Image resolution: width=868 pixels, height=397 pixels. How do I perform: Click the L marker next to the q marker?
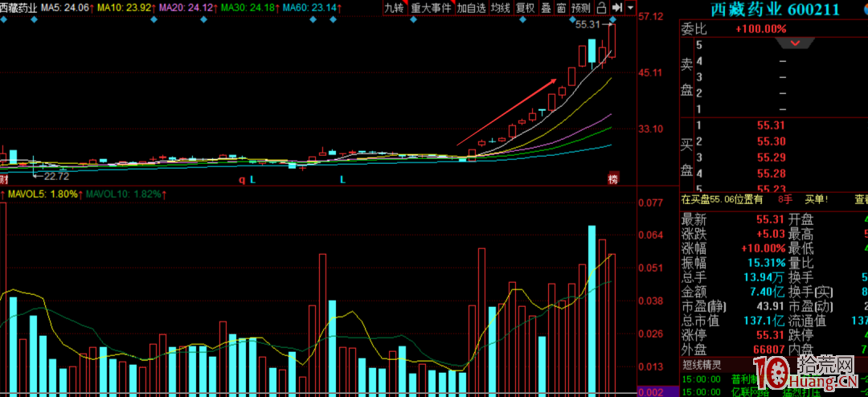point(252,179)
